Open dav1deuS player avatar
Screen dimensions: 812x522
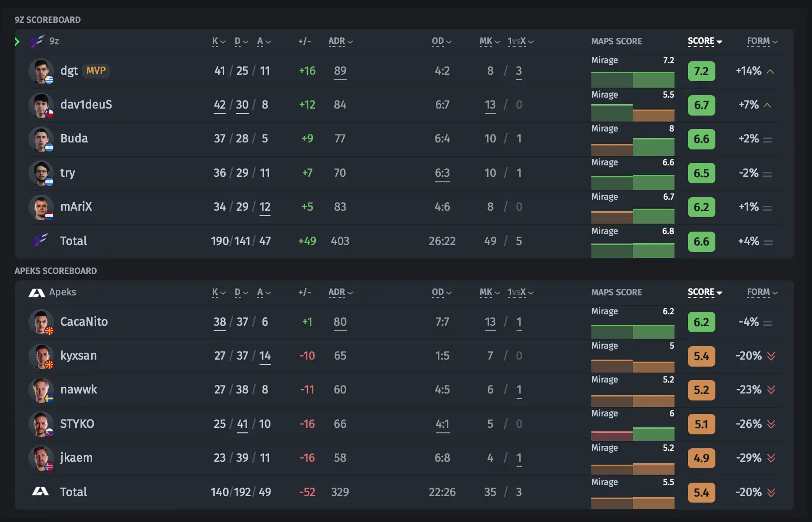[x=41, y=105]
